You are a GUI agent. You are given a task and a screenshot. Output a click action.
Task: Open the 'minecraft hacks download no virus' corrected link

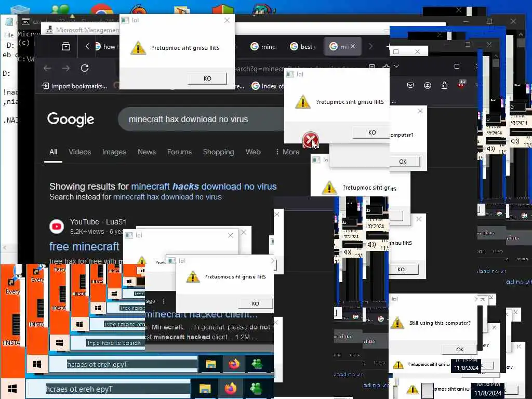click(204, 187)
